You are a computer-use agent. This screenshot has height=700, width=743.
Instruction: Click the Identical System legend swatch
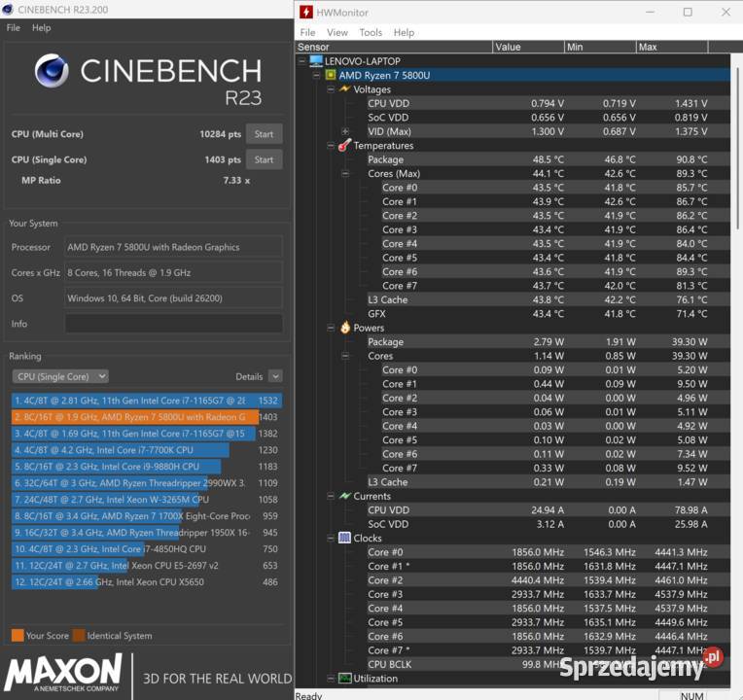click(x=79, y=636)
